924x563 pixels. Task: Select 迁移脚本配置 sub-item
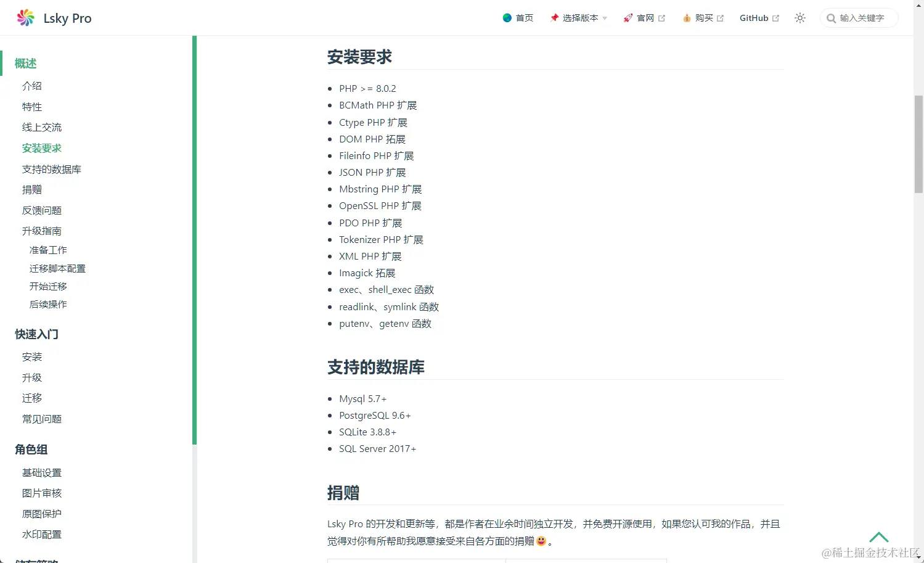tap(57, 268)
